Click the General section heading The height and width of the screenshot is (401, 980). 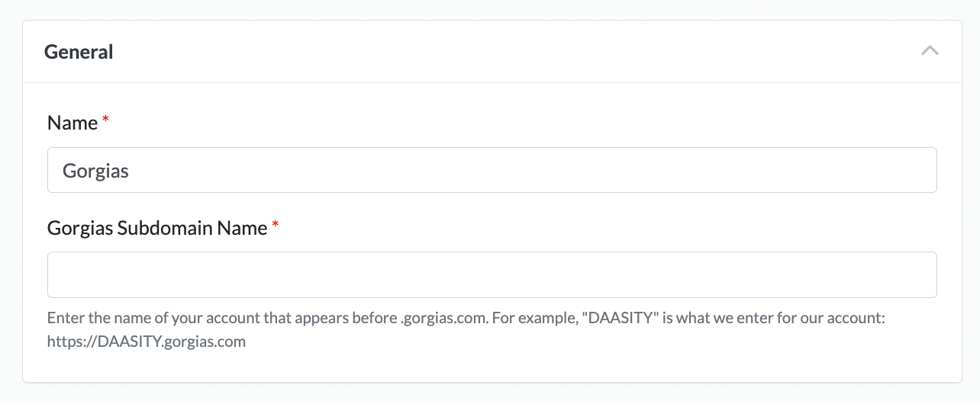[79, 52]
